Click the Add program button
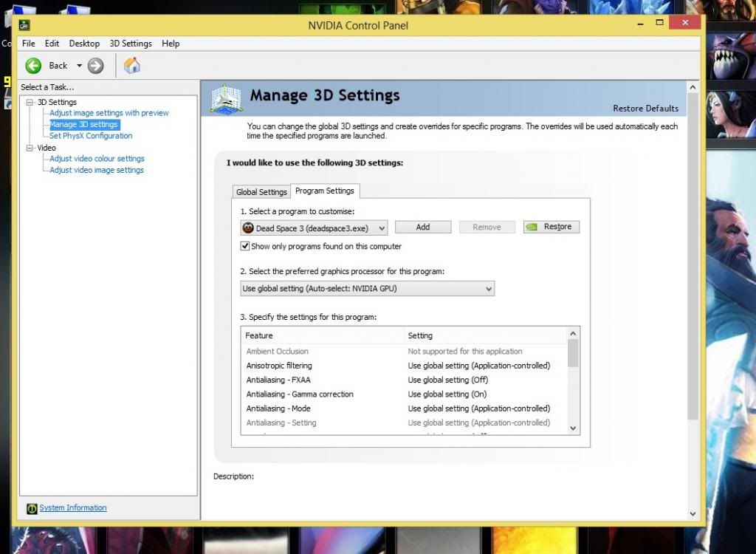This screenshot has width=756, height=554. click(422, 228)
